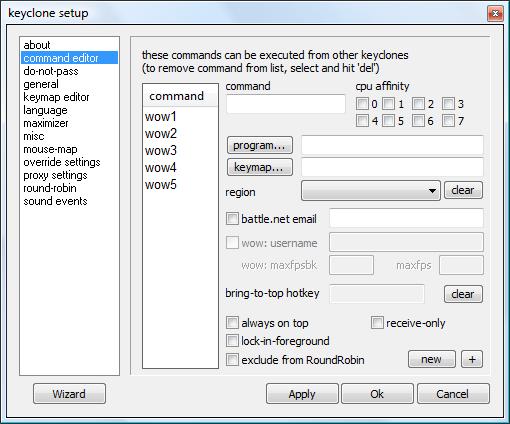Focus the program path text field
The height and width of the screenshot is (424, 510).
tap(392, 145)
